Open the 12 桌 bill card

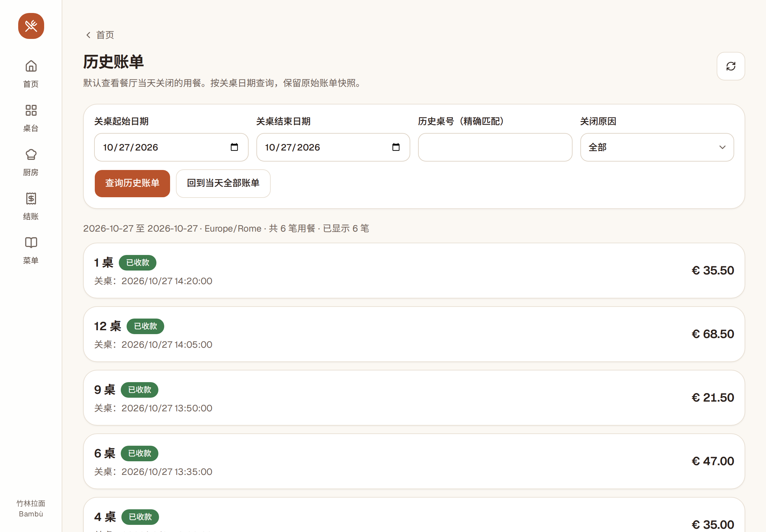coord(414,334)
